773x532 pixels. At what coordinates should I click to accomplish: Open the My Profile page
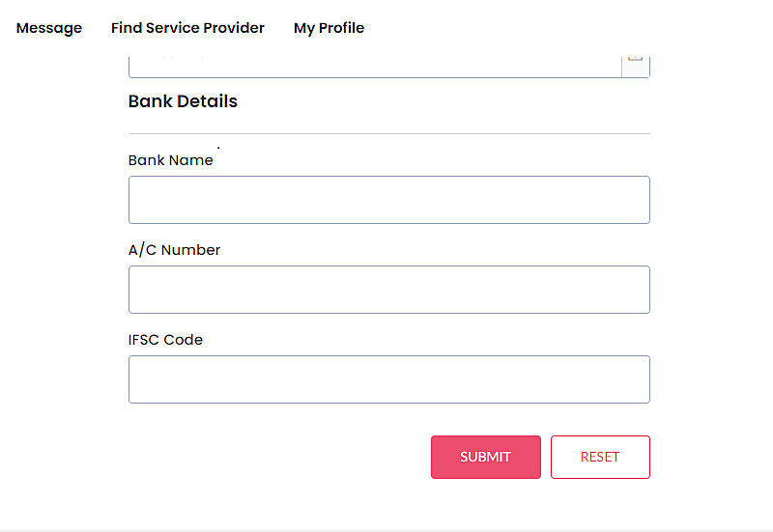[x=329, y=28]
